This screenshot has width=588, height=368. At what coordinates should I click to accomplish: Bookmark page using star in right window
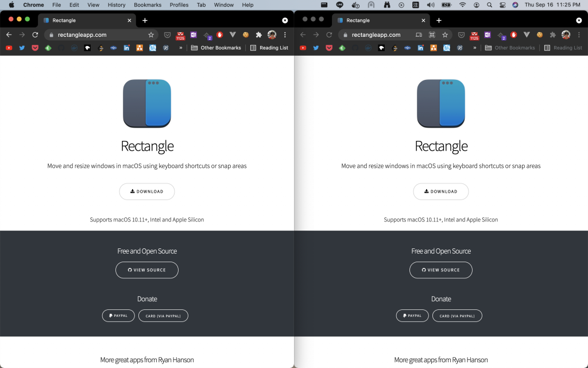(445, 35)
